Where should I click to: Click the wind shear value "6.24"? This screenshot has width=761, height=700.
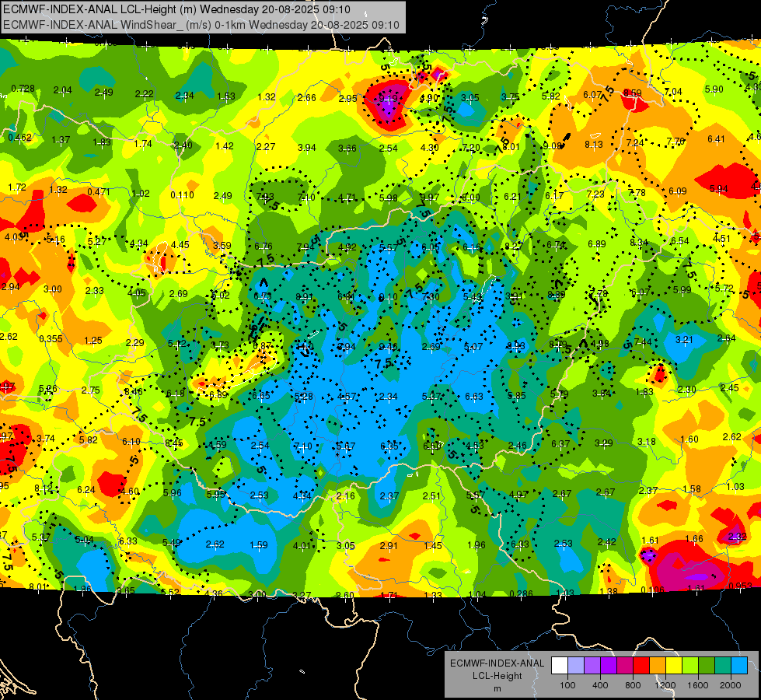[86, 490]
